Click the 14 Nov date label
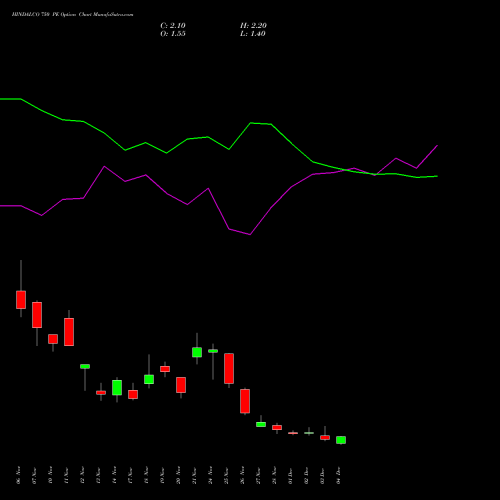The height and width of the screenshot is (500, 500). point(114,475)
